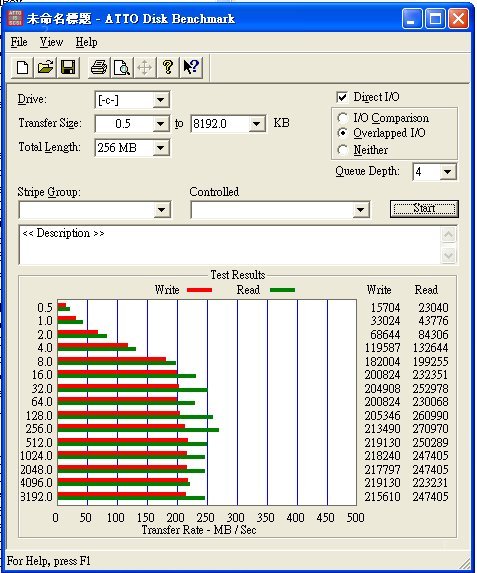Click the Print toolbar icon
The height and width of the screenshot is (573, 477).
[x=99, y=67]
